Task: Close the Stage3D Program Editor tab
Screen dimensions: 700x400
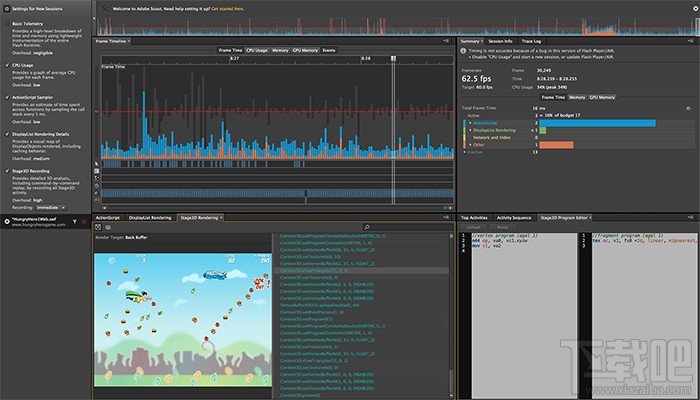Action: pyautogui.click(x=590, y=217)
